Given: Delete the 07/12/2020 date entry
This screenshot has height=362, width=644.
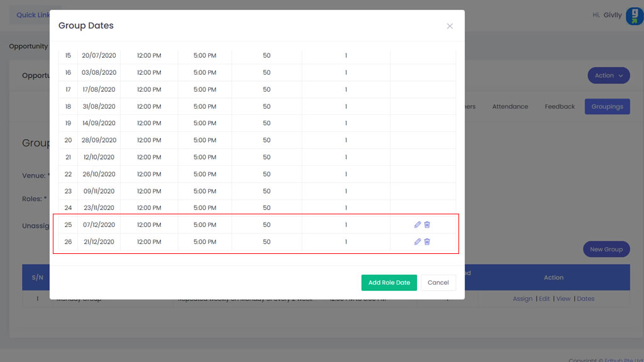Looking at the screenshot, I should tap(427, 225).
